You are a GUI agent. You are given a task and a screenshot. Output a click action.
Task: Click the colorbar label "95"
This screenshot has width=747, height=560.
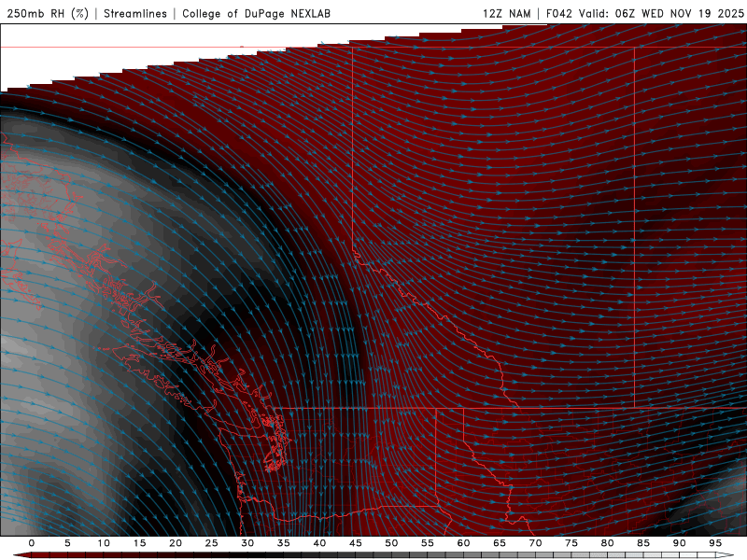(x=715, y=543)
